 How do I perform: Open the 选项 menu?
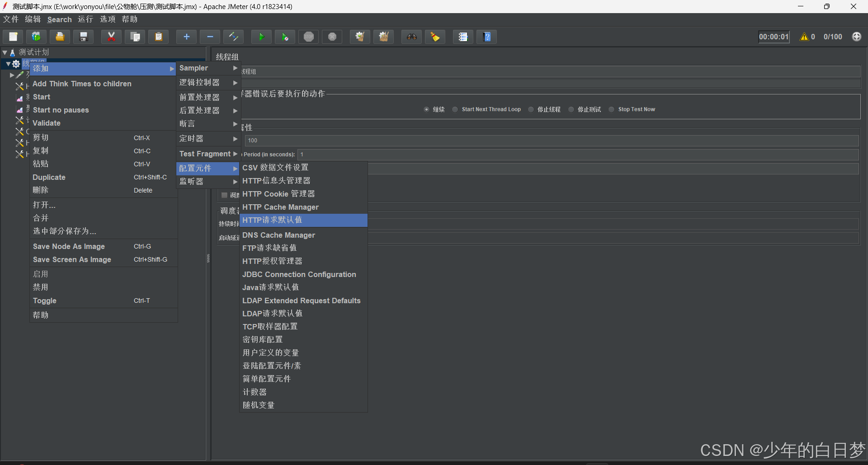108,19
